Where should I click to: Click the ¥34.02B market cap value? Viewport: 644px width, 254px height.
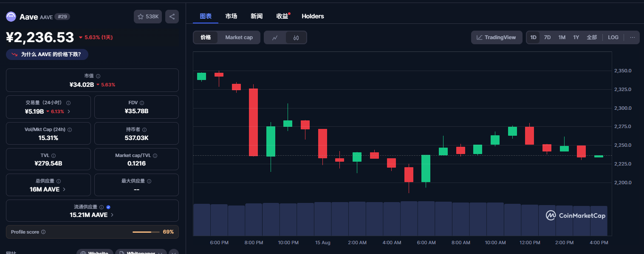pos(82,85)
